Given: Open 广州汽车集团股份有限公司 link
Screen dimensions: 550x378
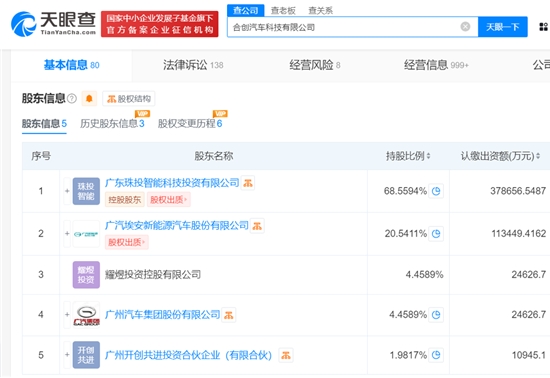Looking at the screenshot, I should pos(162,315).
